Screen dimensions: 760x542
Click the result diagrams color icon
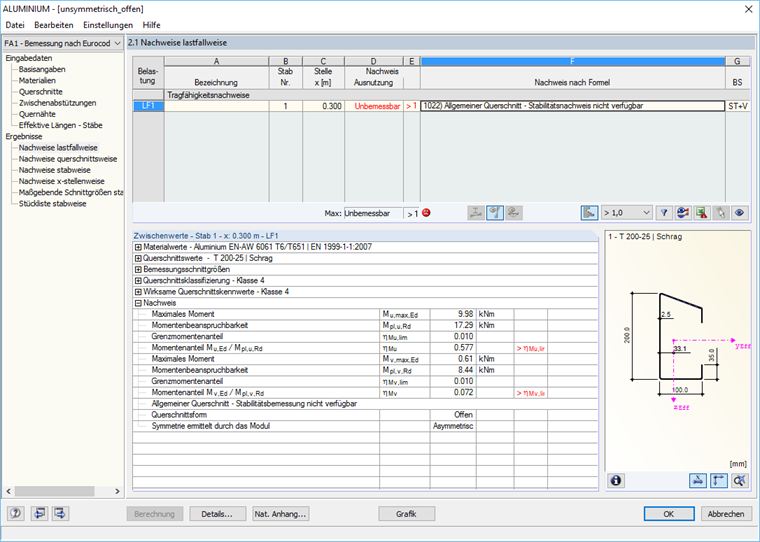[x=683, y=213]
